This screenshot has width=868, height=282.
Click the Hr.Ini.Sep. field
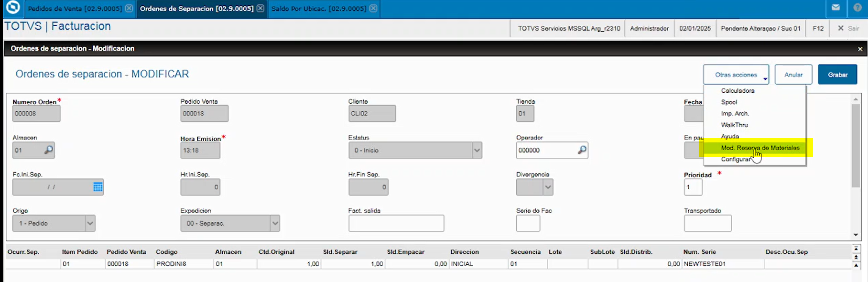coord(200,187)
